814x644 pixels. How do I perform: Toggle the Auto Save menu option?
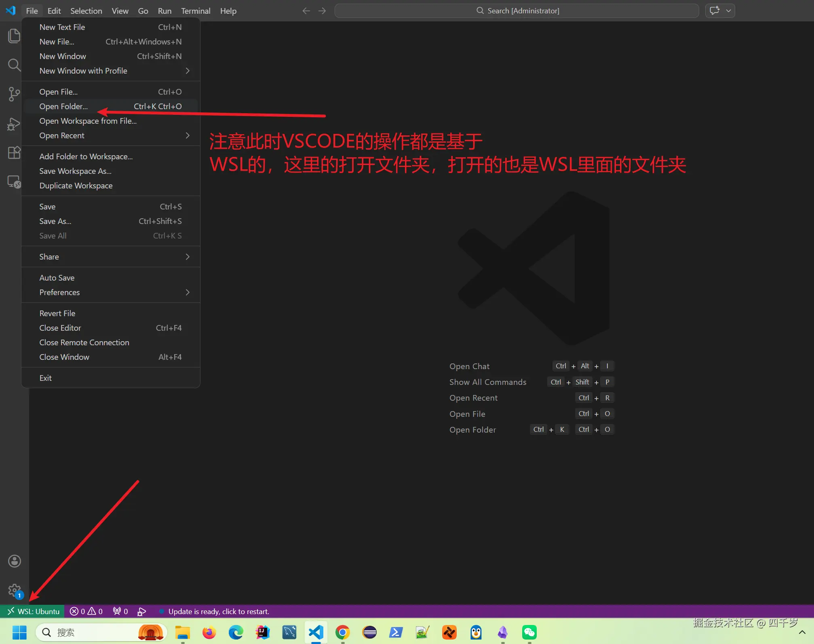[x=57, y=278]
